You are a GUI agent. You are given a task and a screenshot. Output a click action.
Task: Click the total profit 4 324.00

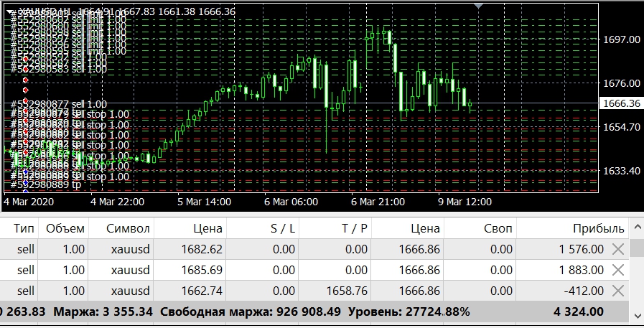[578, 312]
